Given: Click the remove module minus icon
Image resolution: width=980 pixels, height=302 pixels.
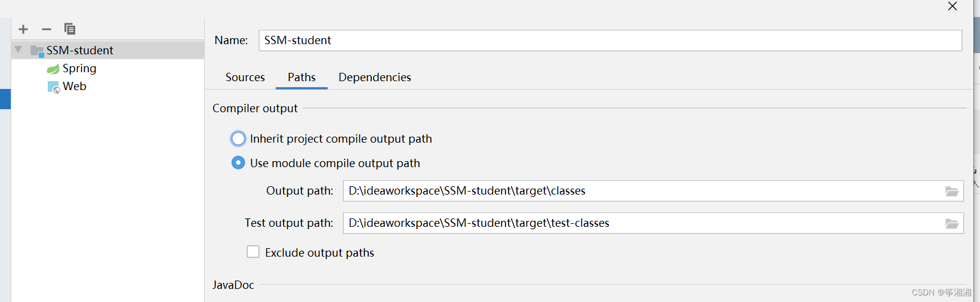Looking at the screenshot, I should [47, 29].
